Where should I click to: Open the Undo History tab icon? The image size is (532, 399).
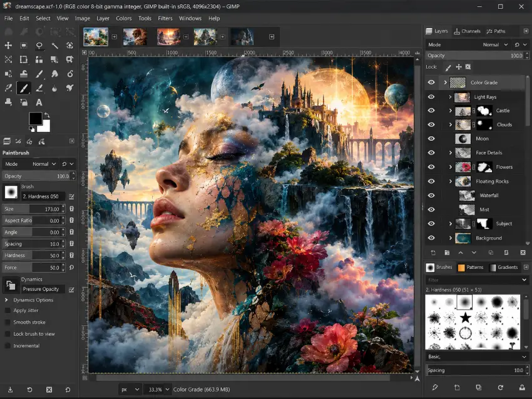pyautogui.click(x=29, y=141)
